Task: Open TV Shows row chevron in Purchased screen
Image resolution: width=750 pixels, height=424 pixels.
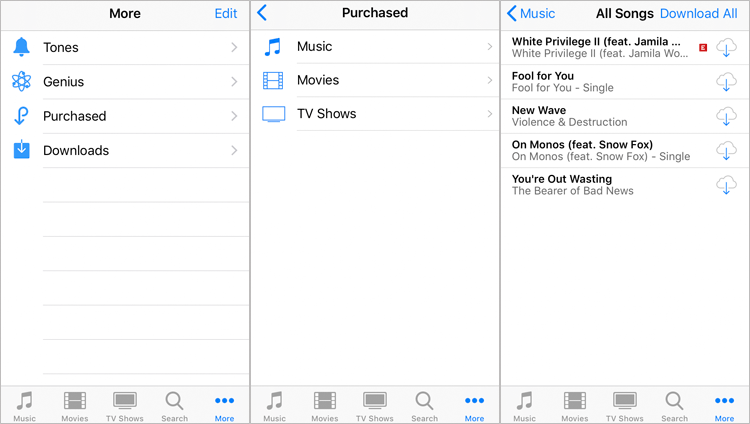Action: click(x=489, y=113)
